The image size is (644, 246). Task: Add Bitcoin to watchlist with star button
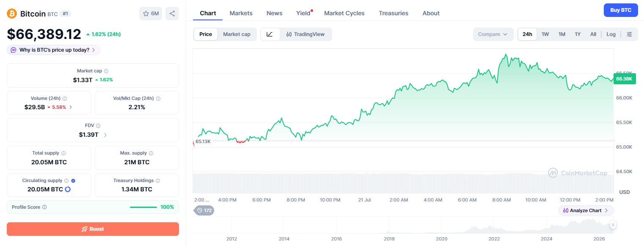151,14
